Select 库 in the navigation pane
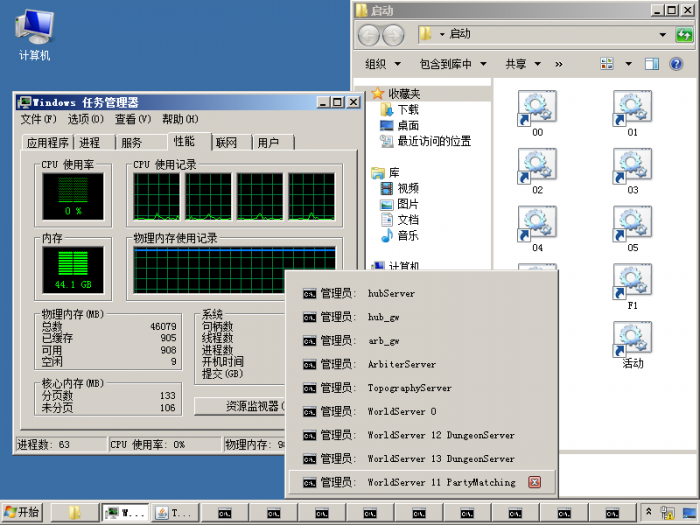Screen dimensions: 700x525 385,173
